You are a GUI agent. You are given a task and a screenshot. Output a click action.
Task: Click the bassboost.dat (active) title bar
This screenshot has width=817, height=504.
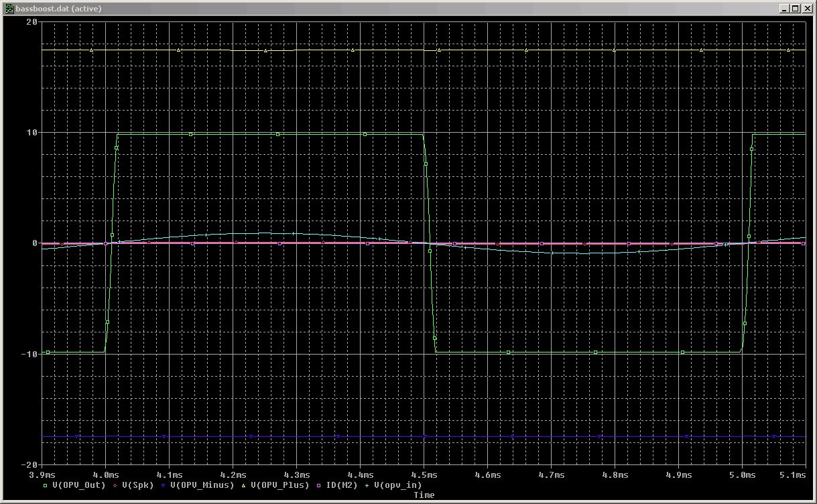click(408, 9)
